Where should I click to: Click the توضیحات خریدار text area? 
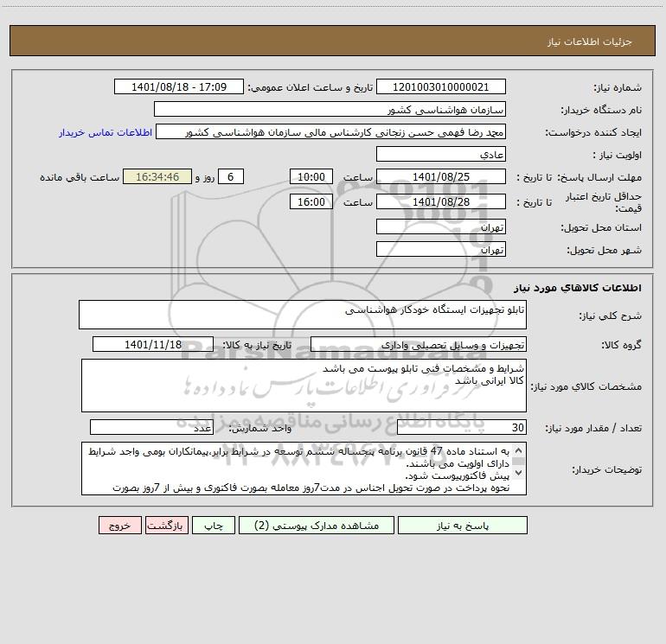pyautogui.click(x=304, y=469)
